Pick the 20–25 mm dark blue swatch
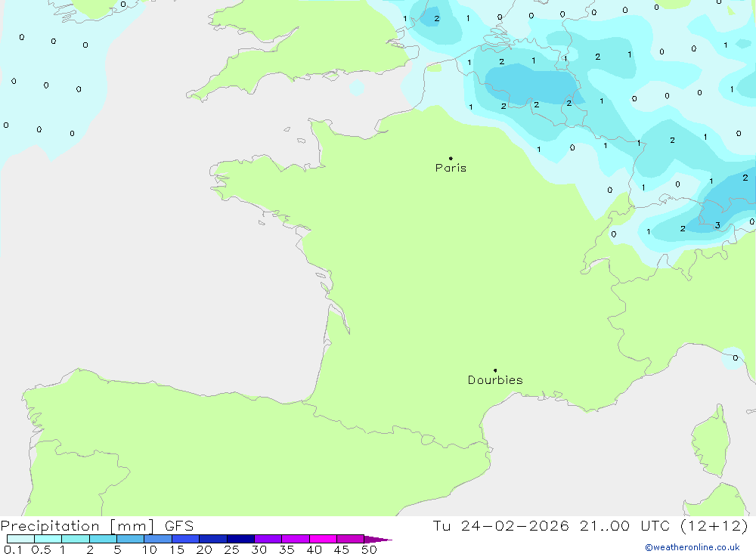This screenshot has height=554, width=756. 213,539
